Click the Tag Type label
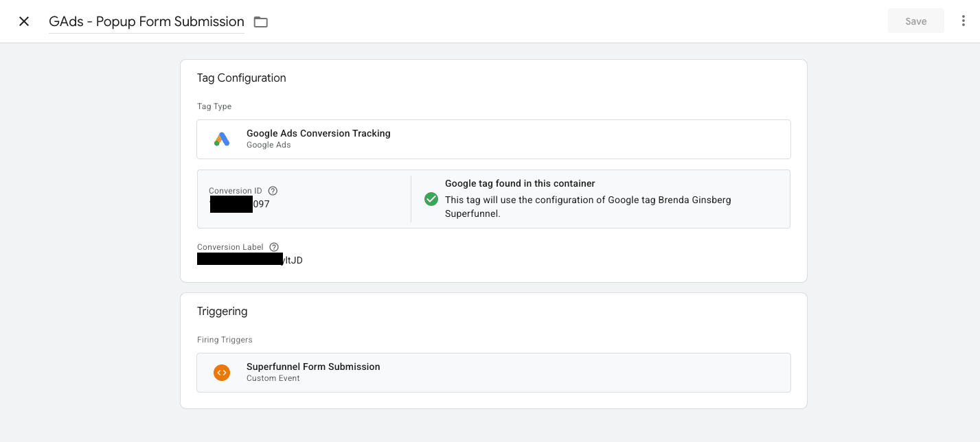This screenshot has height=442, width=980. point(214,106)
